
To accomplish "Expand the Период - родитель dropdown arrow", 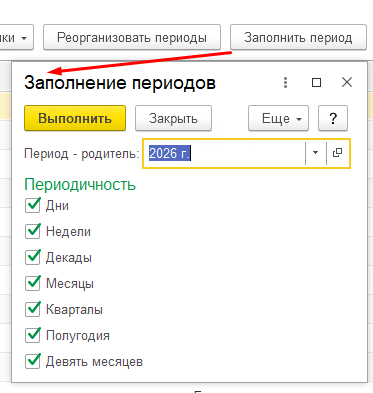I will coord(315,153).
